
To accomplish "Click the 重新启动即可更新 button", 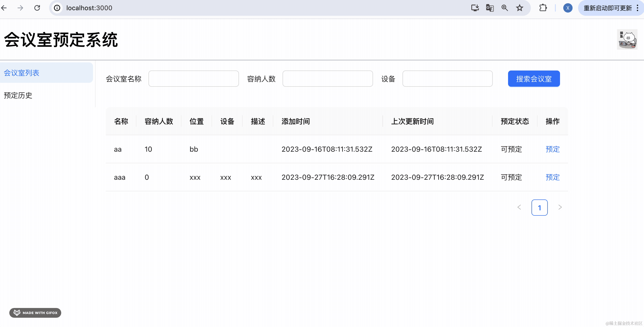I will (608, 8).
